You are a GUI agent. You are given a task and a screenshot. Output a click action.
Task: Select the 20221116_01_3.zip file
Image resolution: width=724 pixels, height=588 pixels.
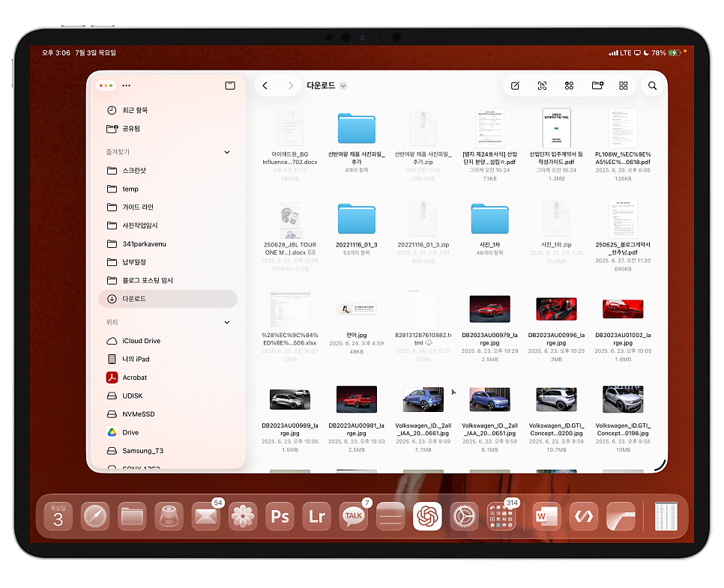[x=423, y=219]
